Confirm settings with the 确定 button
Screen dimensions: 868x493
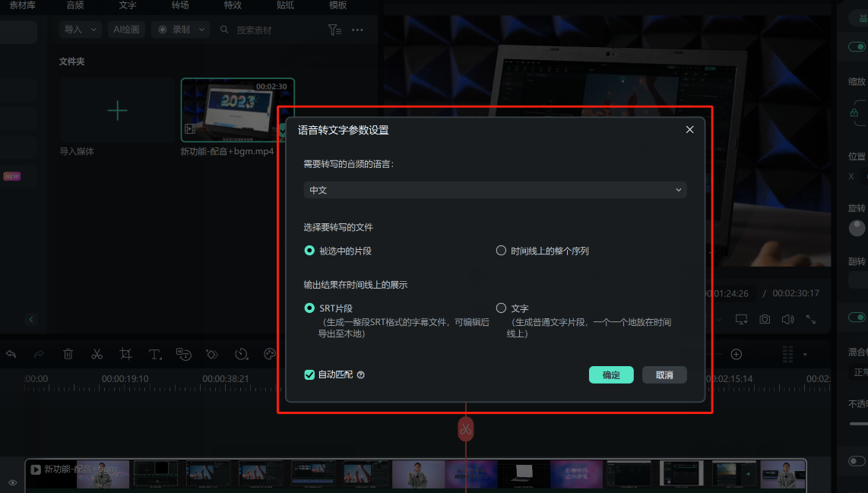611,374
